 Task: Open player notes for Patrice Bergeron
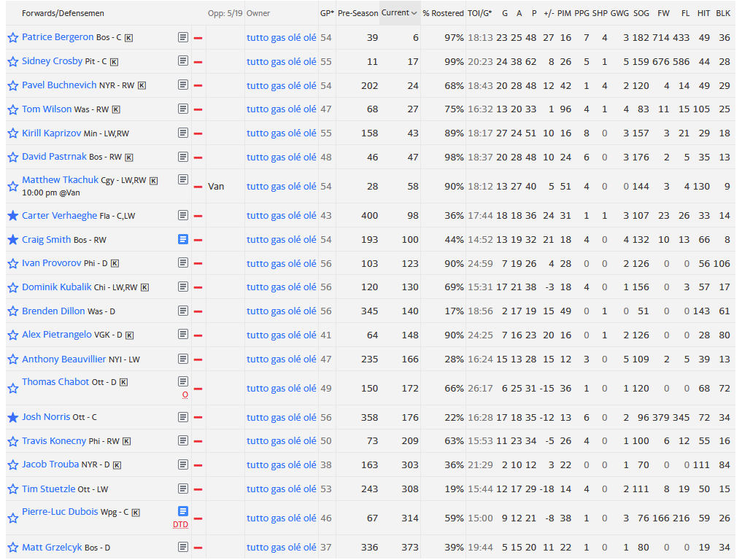183,37
